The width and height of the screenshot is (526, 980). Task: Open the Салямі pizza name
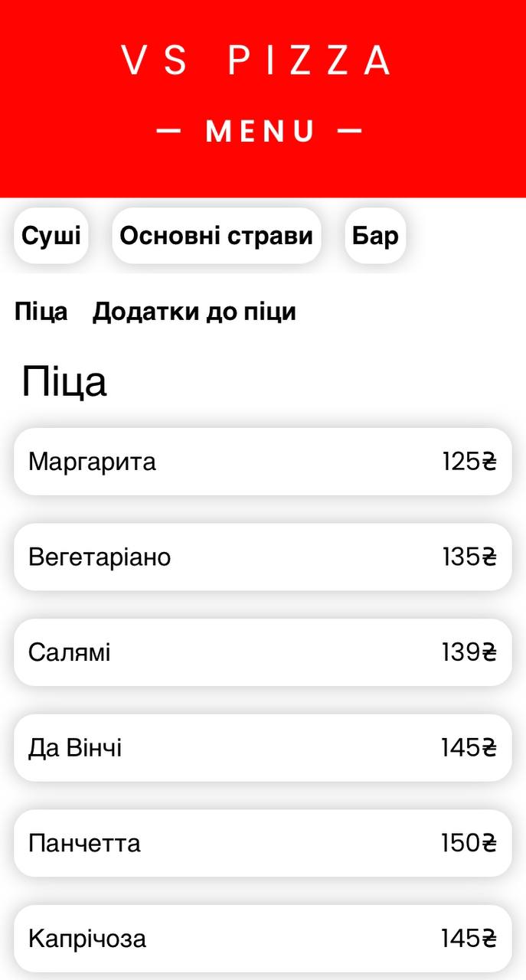70,652
